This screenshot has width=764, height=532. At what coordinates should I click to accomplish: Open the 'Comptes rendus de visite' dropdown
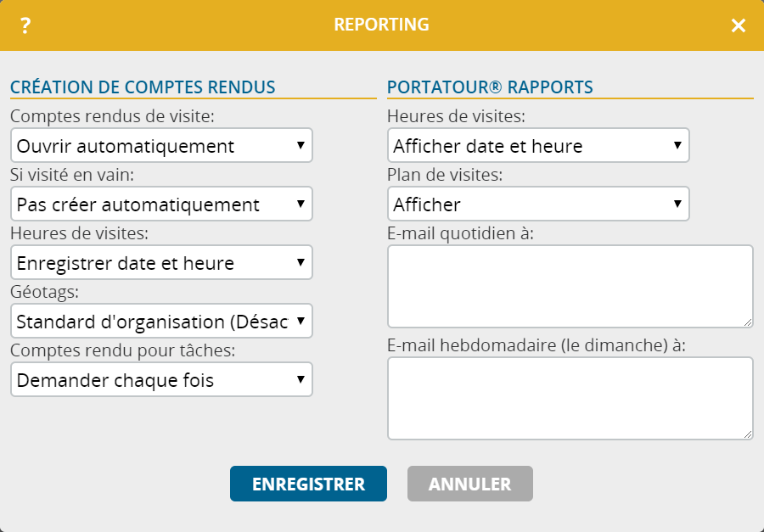point(161,145)
